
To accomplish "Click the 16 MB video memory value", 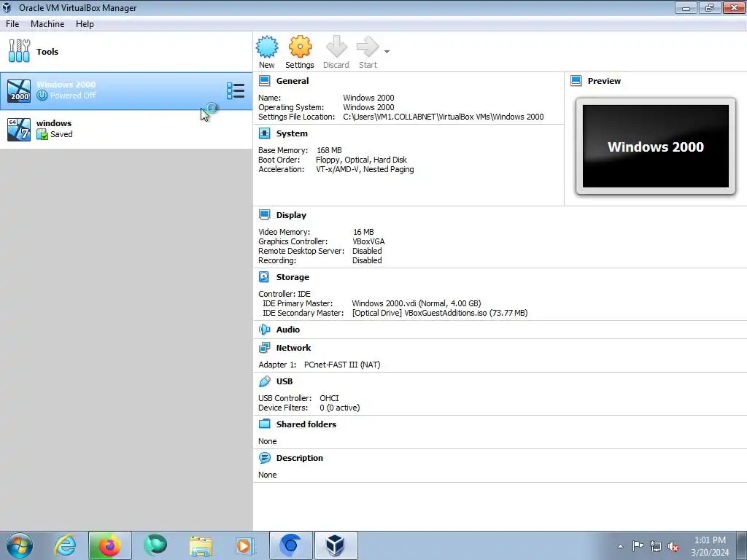I will tap(363, 232).
